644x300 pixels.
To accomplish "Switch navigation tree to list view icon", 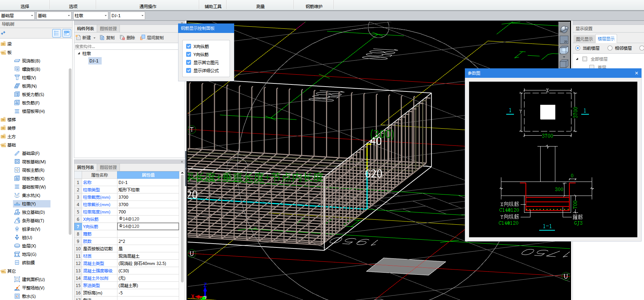I will click(56, 33).
